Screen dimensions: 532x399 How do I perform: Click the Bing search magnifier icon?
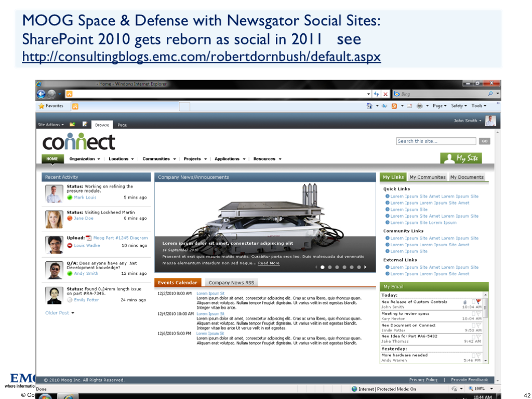coord(490,94)
